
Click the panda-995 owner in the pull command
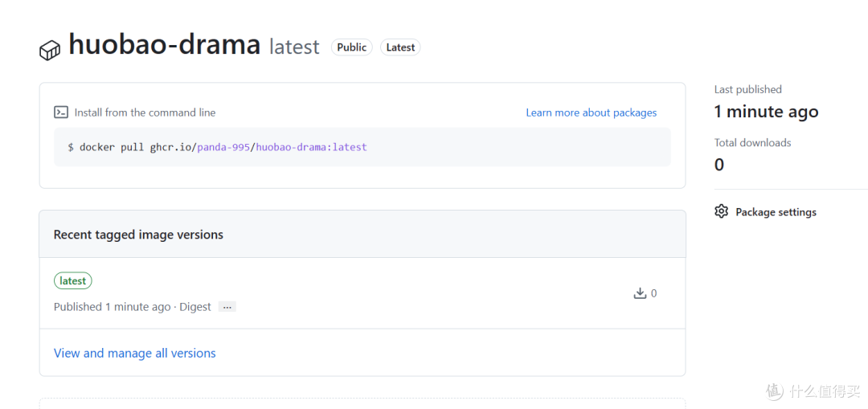tap(223, 147)
